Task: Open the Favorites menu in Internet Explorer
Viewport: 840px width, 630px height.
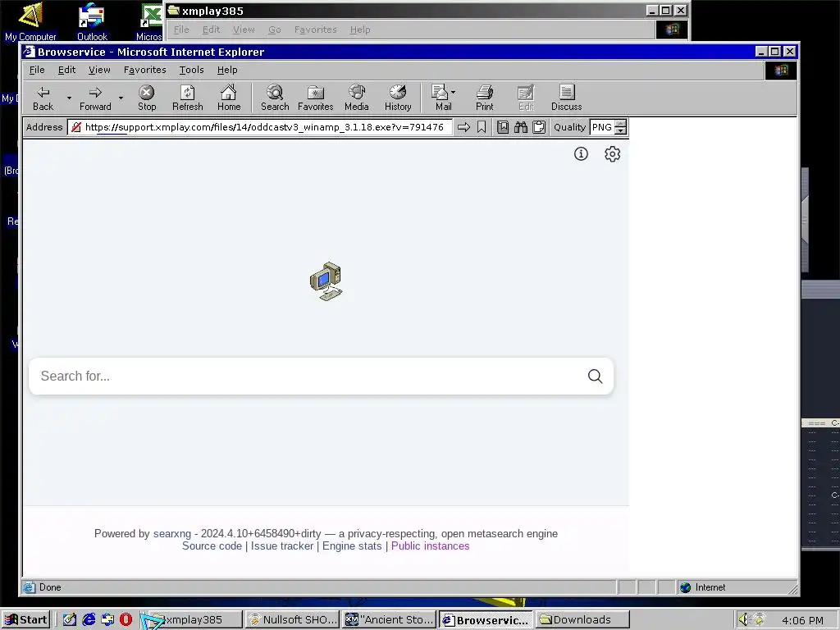Action: tap(144, 70)
